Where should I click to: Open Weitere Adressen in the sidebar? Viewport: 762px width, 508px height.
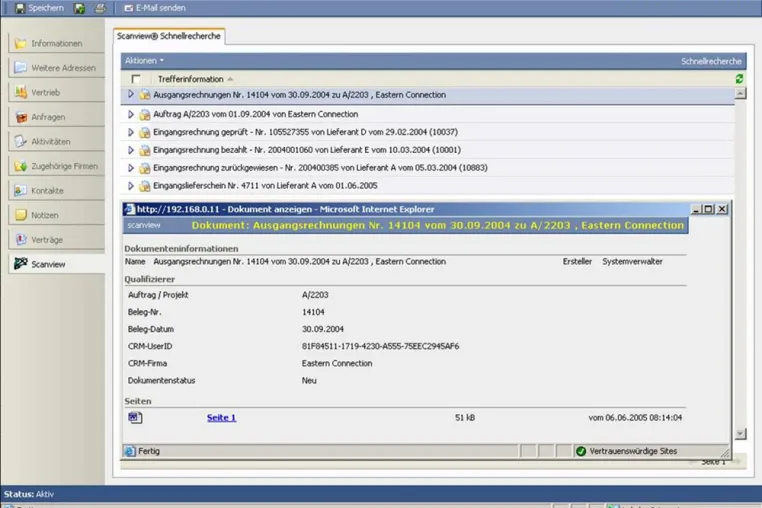click(x=57, y=68)
